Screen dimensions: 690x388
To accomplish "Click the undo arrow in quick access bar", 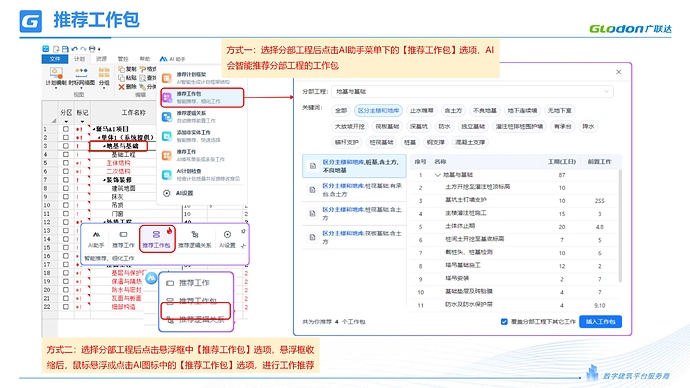I will point(74,49).
